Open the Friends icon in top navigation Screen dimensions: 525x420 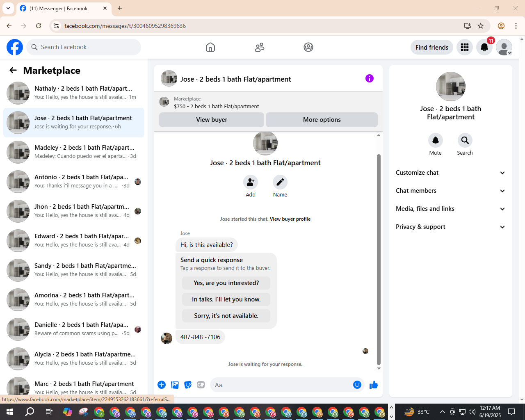coord(260,47)
